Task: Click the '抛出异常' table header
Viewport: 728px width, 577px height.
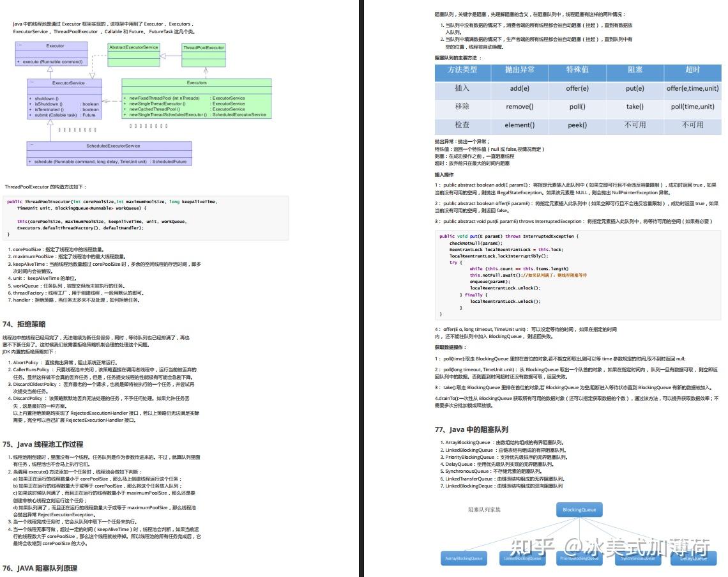Action: click(520, 70)
